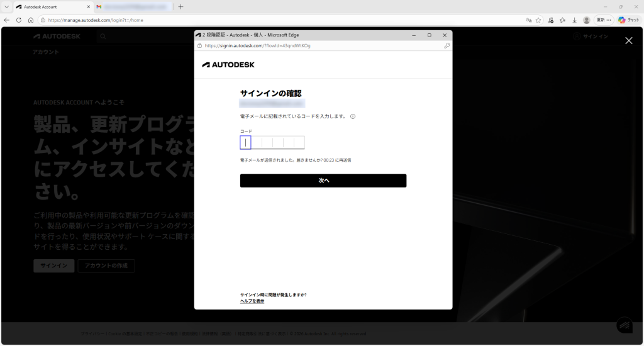Go to the browser home page icon
The width and height of the screenshot is (644, 346).
(x=31, y=20)
